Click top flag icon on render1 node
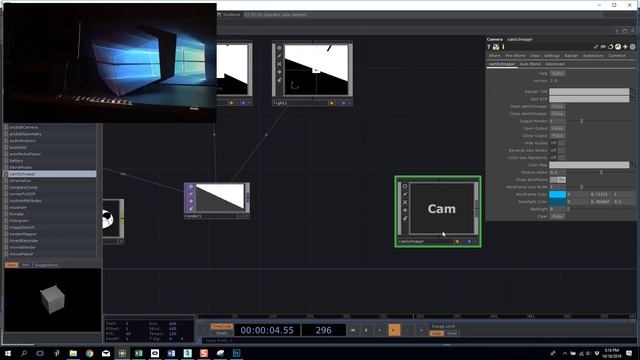 point(191,187)
